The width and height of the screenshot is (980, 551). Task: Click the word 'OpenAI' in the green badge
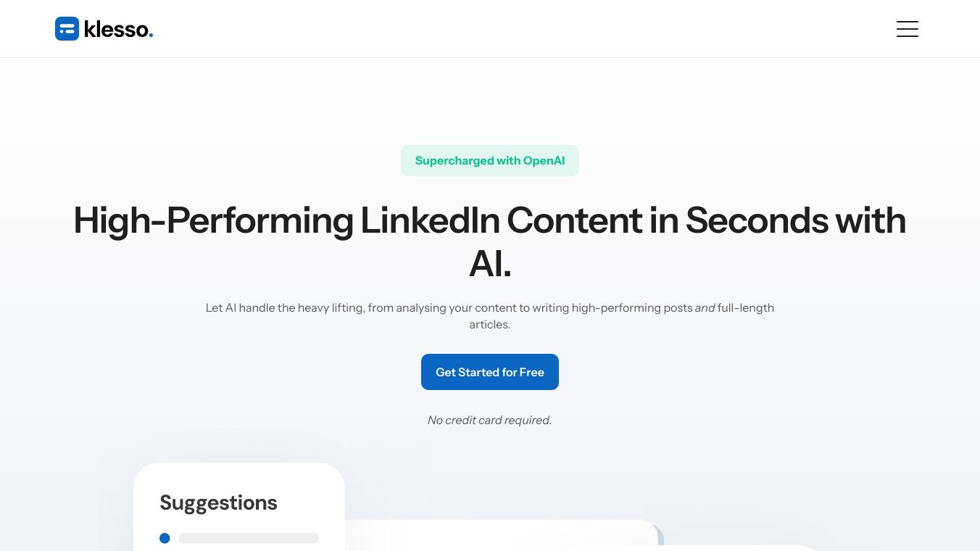tap(544, 161)
